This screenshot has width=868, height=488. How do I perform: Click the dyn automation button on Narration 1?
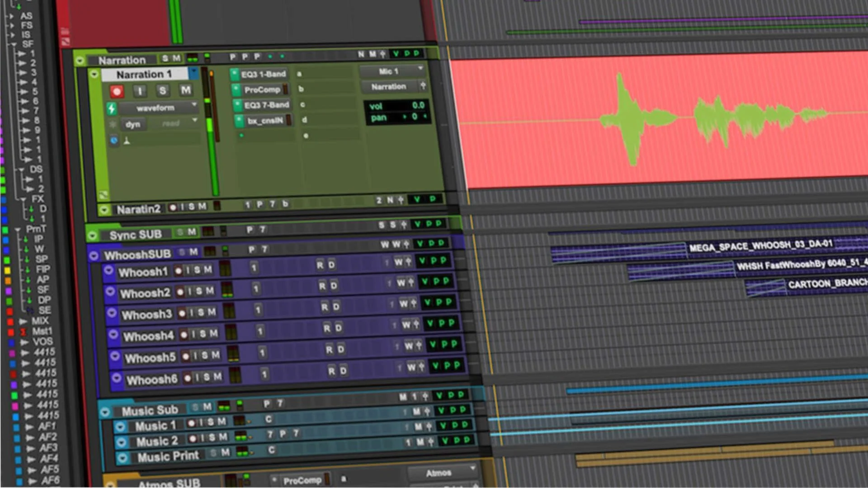click(x=133, y=124)
